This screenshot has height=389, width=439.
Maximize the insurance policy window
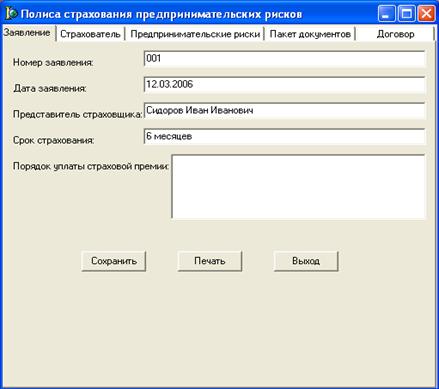point(407,14)
